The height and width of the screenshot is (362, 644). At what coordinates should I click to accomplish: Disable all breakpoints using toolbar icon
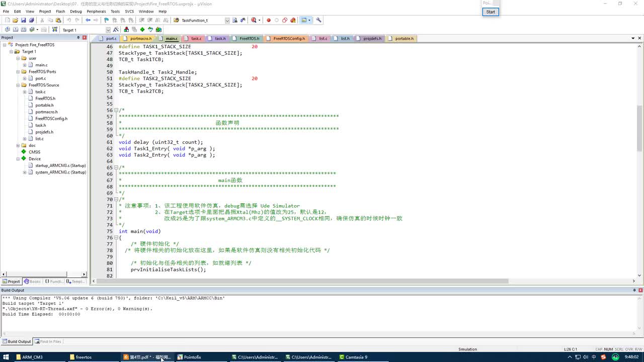coord(285,20)
